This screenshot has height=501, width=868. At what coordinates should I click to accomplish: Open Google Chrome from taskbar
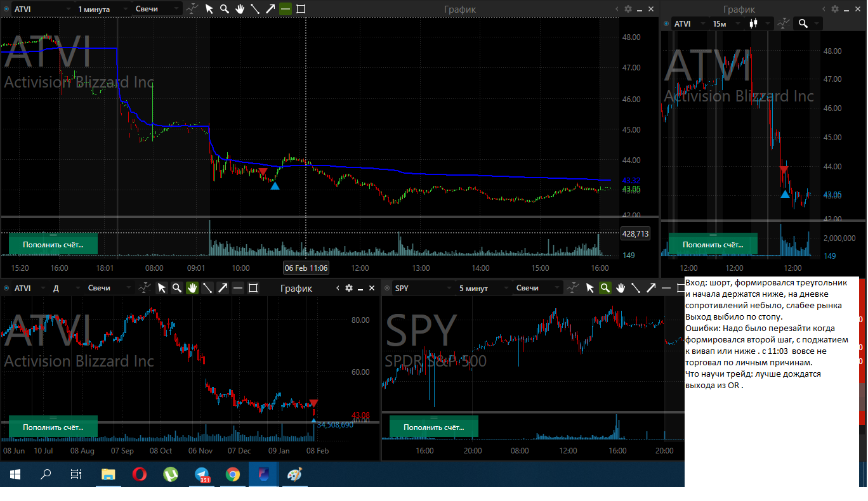pos(233,474)
